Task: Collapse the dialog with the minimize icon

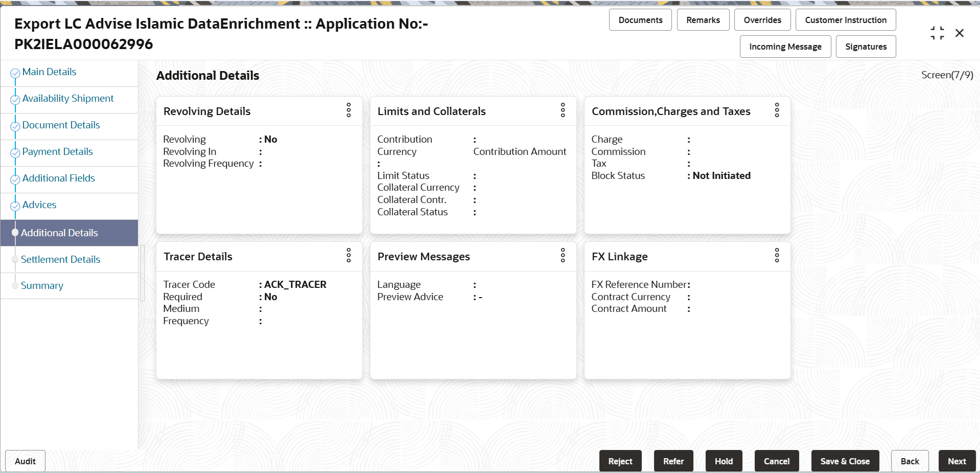Action: 937,33
